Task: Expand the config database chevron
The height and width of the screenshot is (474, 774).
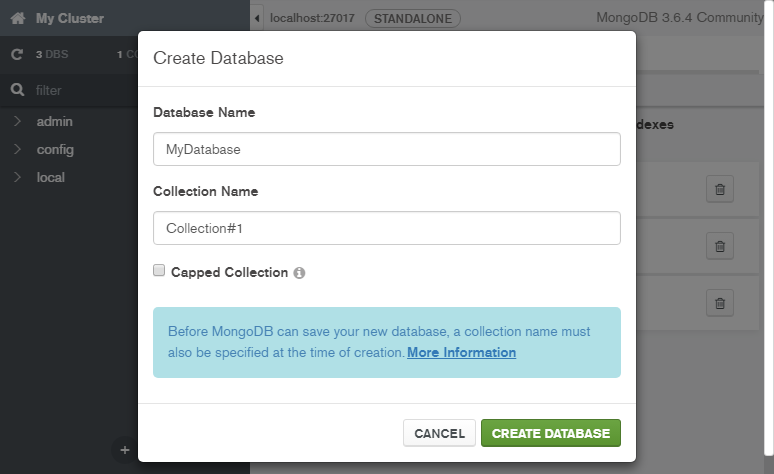Action: pyautogui.click(x=17, y=149)
